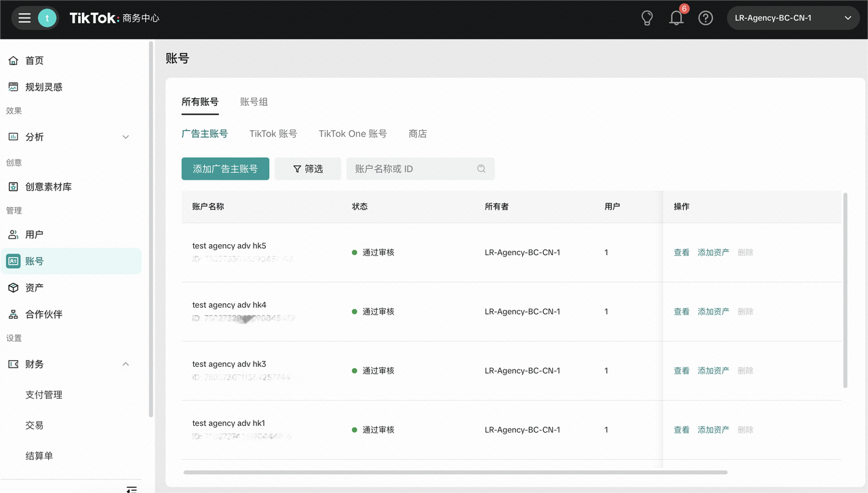Click 添加资产 for test agency adv hk4
The width and height of the screenshot is (868, 493).
point(713,311)
